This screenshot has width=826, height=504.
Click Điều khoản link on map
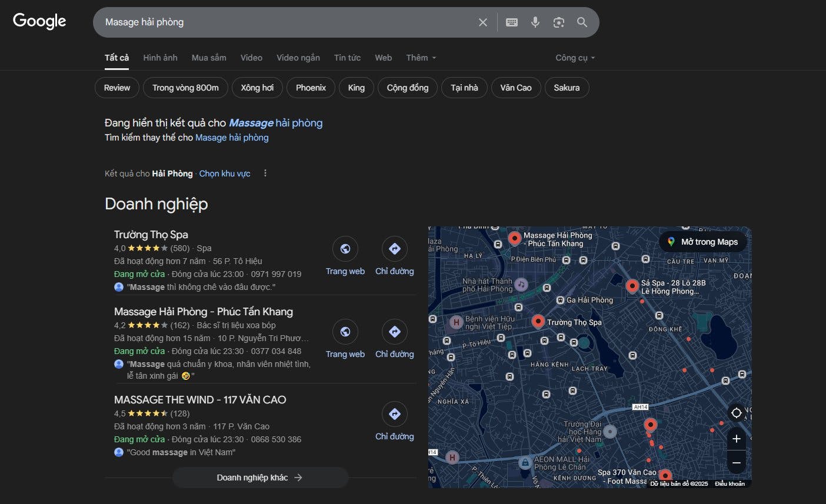730,483
